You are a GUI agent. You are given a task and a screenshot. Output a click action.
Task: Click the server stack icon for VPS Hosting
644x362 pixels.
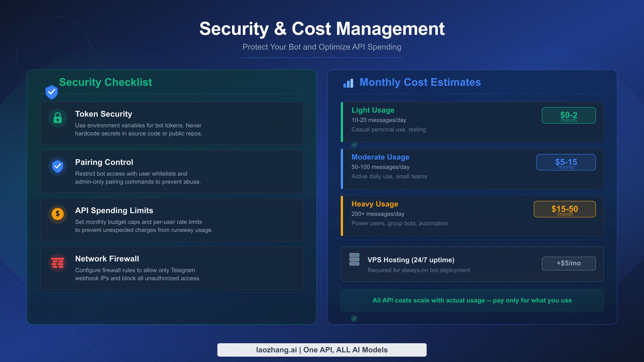(x=354, y=260)
